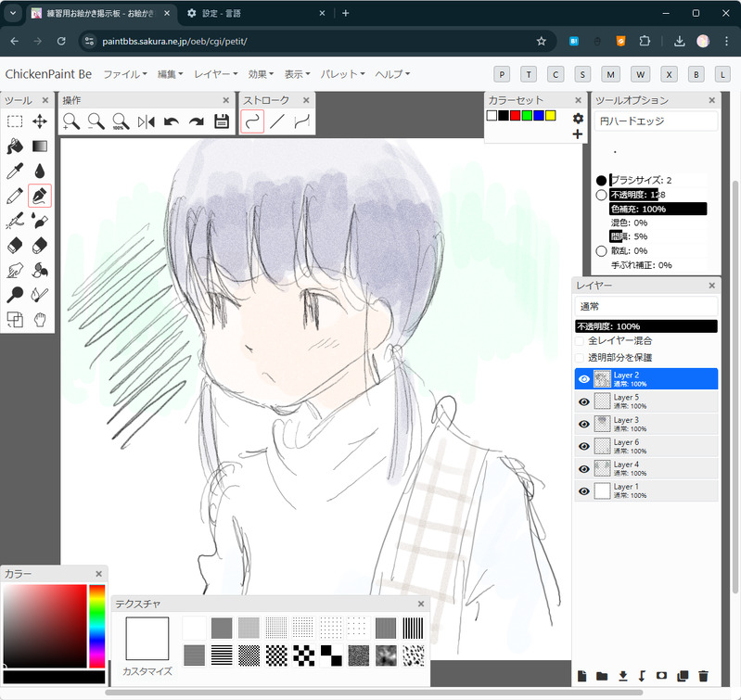Redo the last undone action
This screenshot has height=700, width=741.
tap(196, 121)
